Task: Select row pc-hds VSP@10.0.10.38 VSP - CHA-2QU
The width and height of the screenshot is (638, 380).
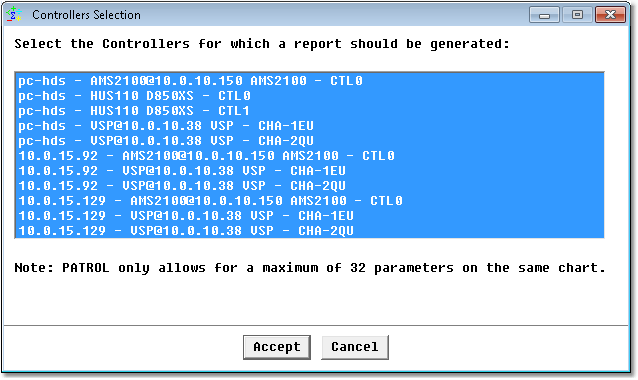Action: point(309,141)
